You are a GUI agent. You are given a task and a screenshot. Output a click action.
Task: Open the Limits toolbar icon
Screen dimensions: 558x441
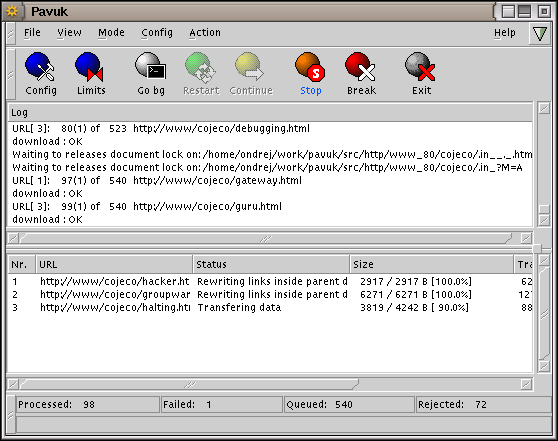click(x=90, y=74)
